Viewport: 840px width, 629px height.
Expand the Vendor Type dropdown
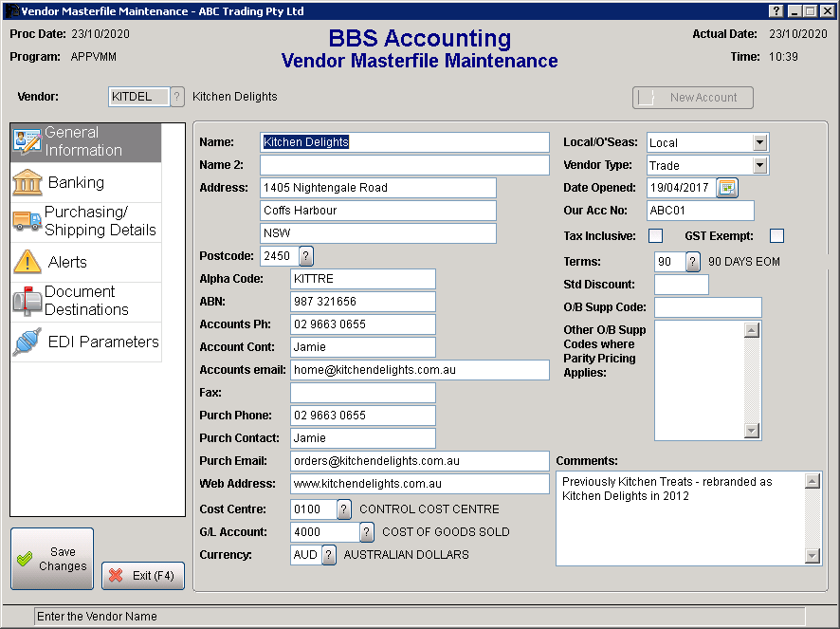click(x=759, y=165)
